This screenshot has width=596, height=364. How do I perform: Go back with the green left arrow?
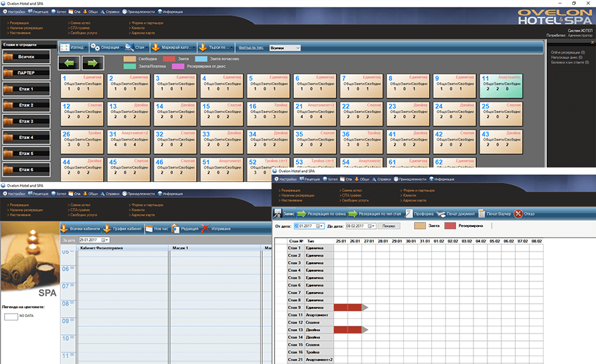pyautogui.click(x=69, y=63)
